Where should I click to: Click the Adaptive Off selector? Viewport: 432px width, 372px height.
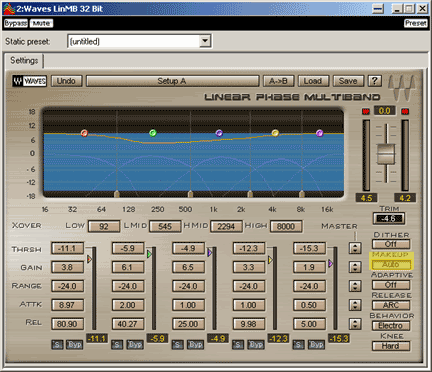coord(391,285)
